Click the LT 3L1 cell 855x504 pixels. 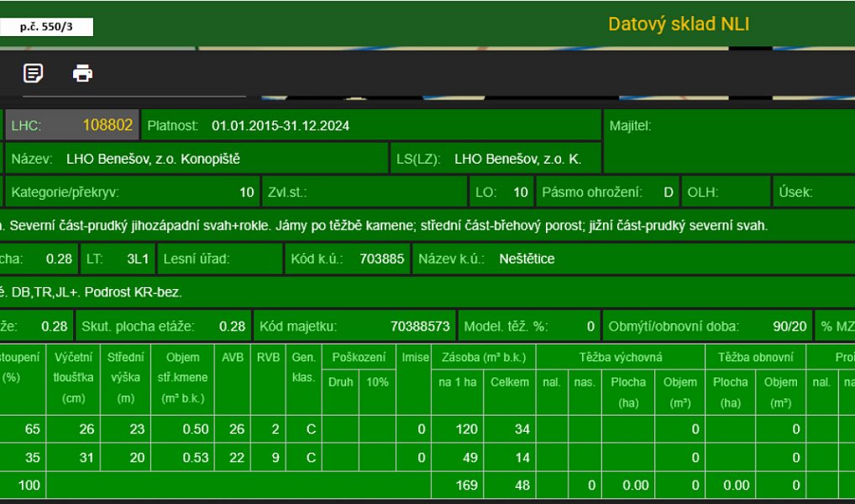(118, 259)
